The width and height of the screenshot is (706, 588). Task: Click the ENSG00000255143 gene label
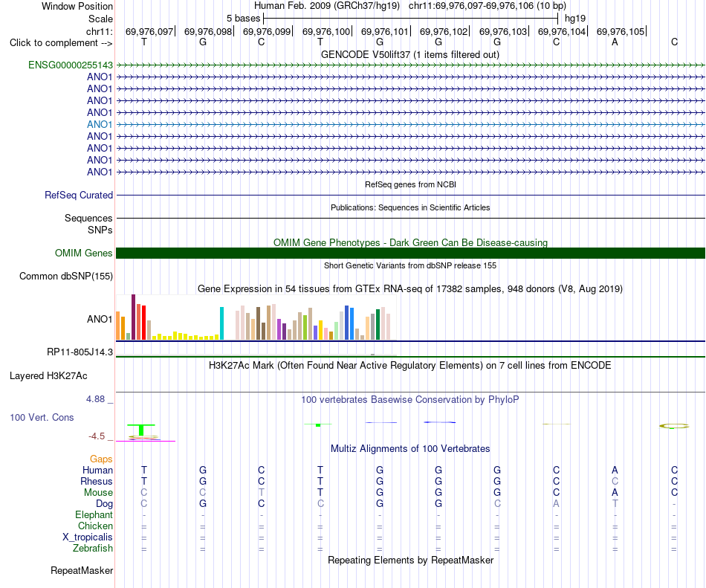pos(71,65)
